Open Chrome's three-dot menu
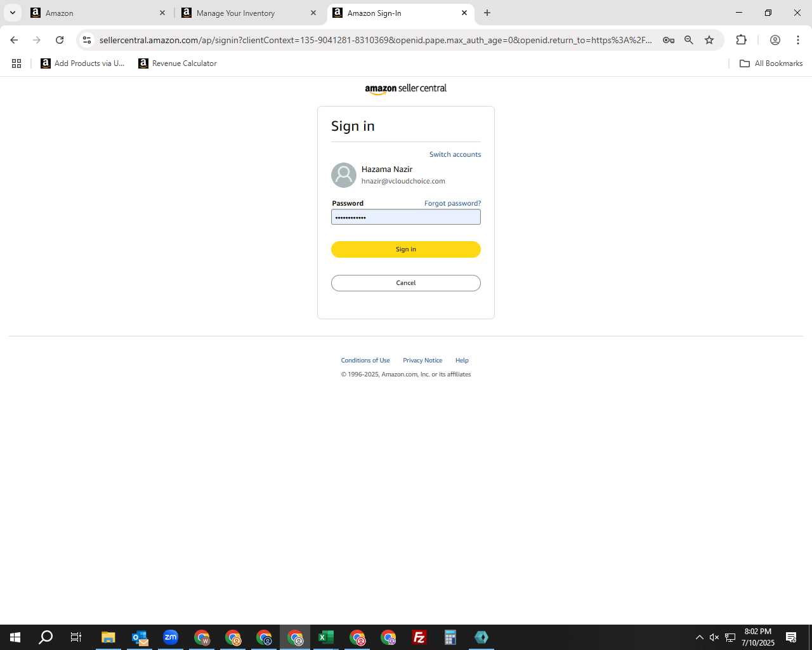 pos(798,40)
